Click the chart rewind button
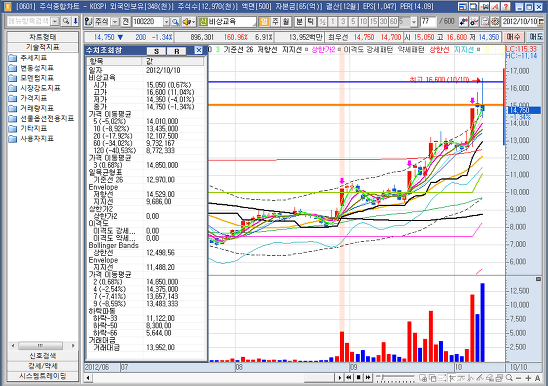 [349, 378]
